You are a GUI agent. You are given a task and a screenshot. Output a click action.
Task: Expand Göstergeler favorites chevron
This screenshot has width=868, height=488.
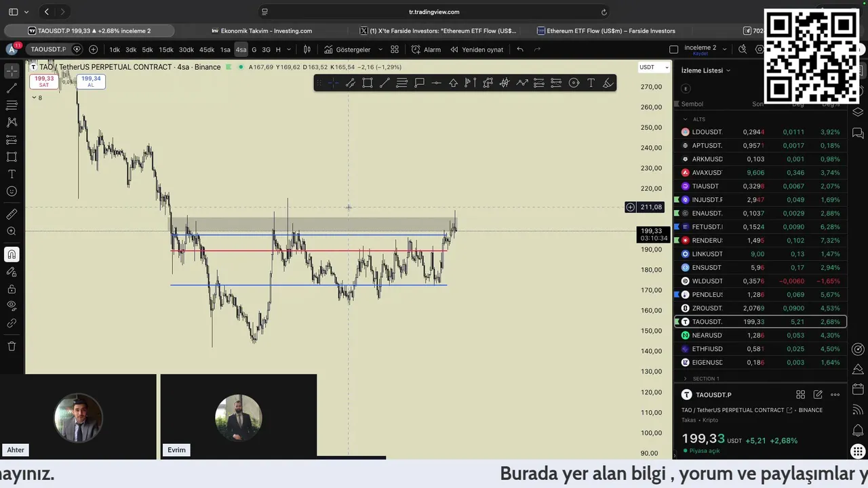click(380, 49)
